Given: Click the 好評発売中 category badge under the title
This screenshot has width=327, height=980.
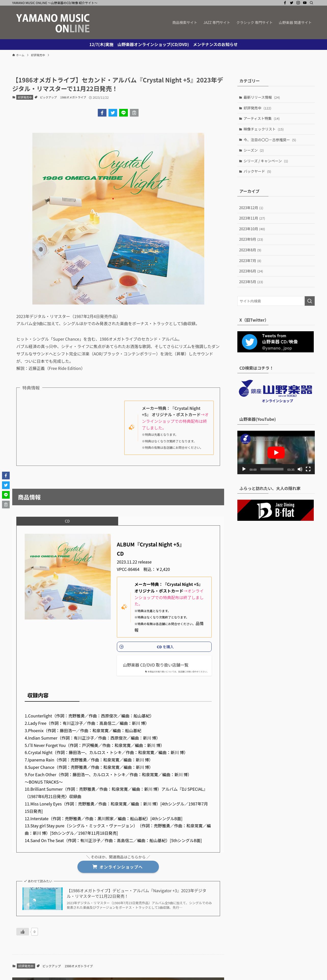Looking at the screenshot, I should click(25, 97).
